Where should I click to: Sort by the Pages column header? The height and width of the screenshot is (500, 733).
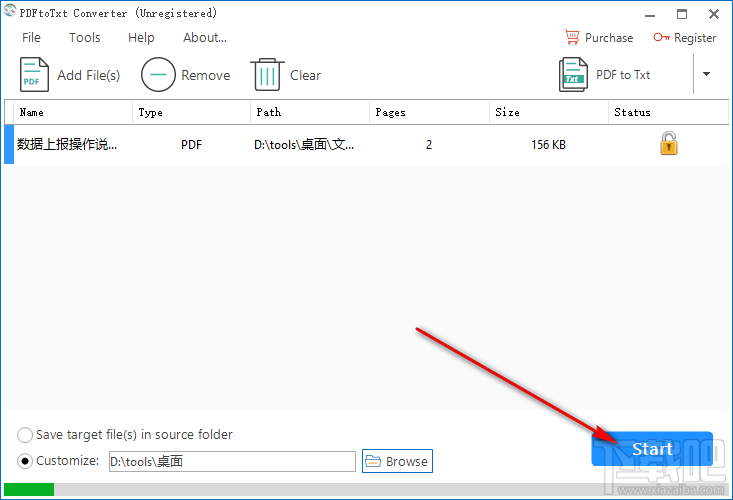click(429, 112)
